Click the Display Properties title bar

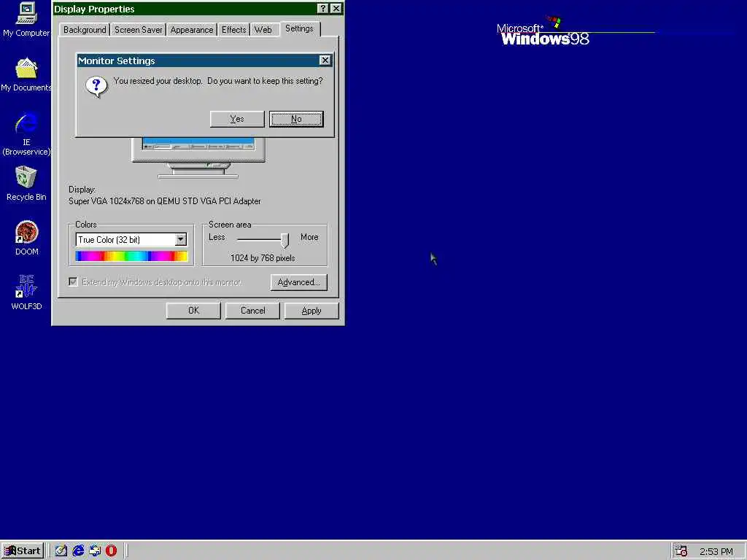tap(185, 9)
